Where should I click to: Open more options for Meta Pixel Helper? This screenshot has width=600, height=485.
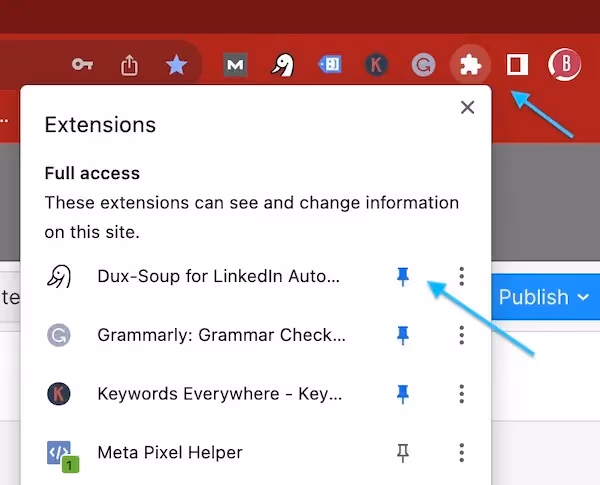pyautogui.click(x=462, y=453)
